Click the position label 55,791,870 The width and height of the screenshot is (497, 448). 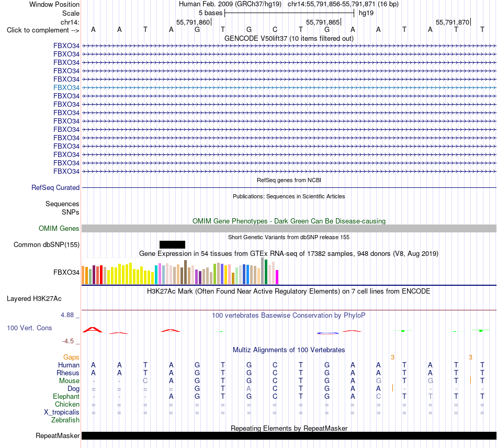pyautogui.click(x=453, y=22)
